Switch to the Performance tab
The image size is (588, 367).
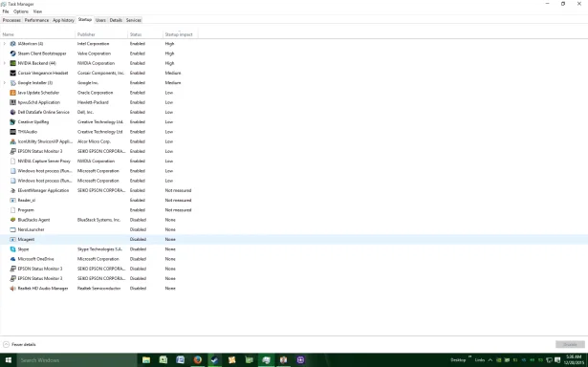36,20
